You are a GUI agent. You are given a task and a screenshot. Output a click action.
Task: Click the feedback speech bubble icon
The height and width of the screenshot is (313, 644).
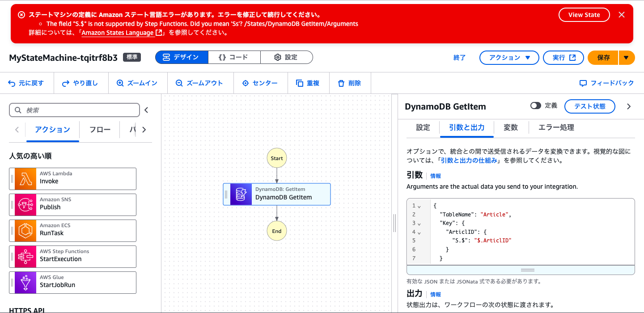click(x=583, y=83)
